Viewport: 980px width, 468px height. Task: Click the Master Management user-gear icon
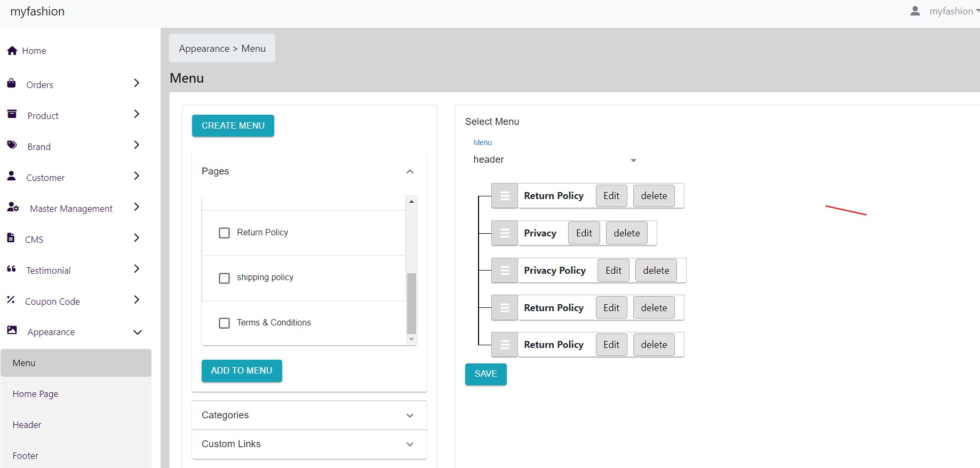pos(13,207)
